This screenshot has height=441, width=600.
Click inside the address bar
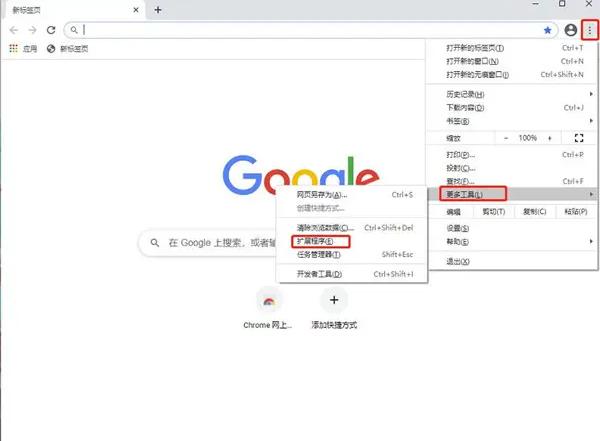pyautogui.click(x=310, y=30)
